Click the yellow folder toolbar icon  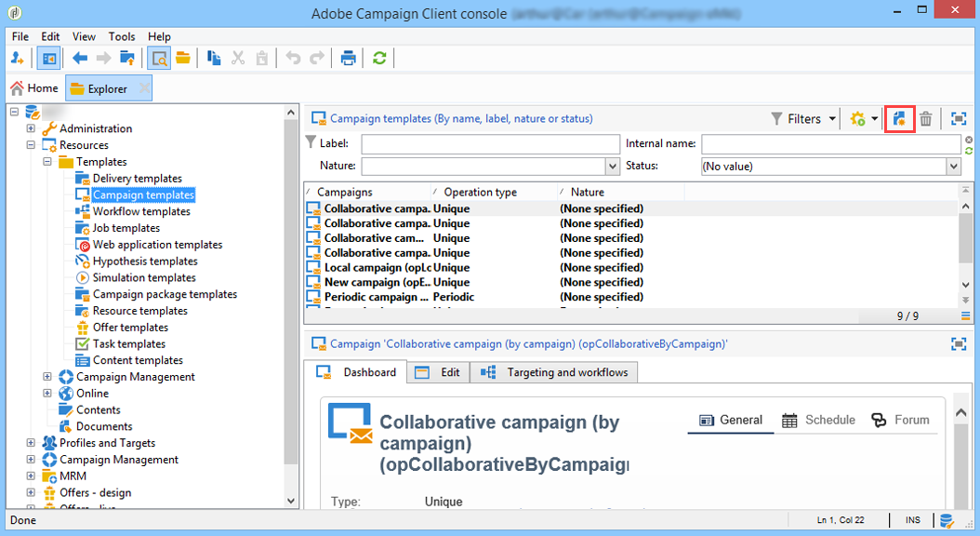[x=183, y=59]
